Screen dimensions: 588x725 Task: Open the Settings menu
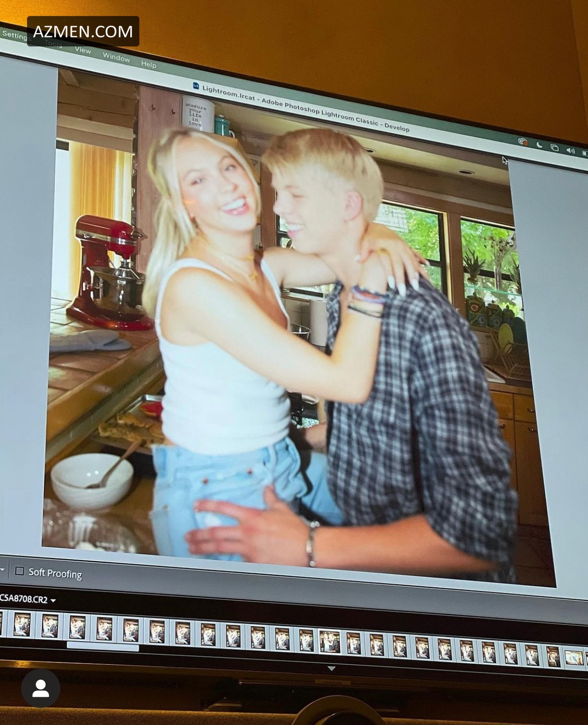[x=14, y=36]
